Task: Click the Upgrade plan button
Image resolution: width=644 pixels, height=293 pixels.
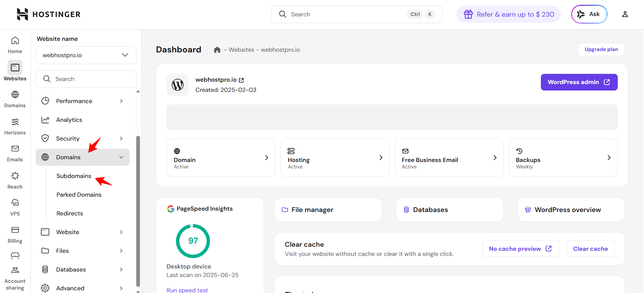Action: point(601,49)
